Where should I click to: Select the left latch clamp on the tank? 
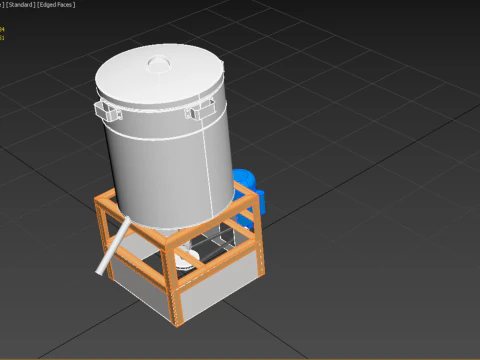108,111
